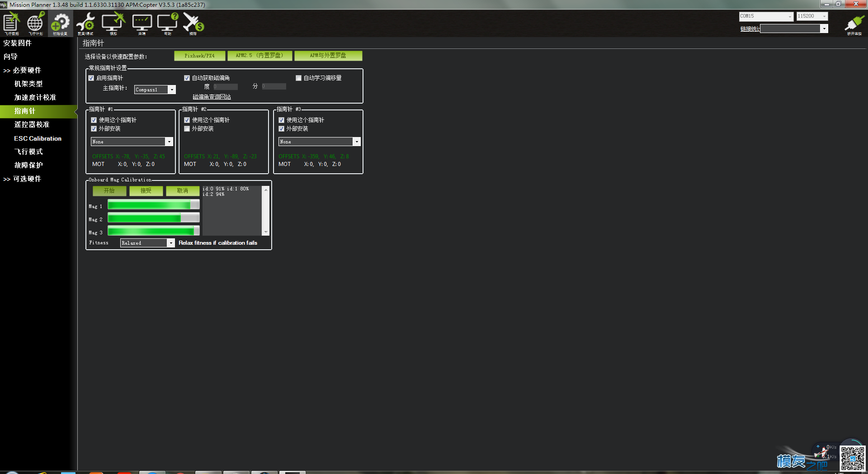Toggle the Enable compass (启用指南针) checkbox

(x=91, y=78)
